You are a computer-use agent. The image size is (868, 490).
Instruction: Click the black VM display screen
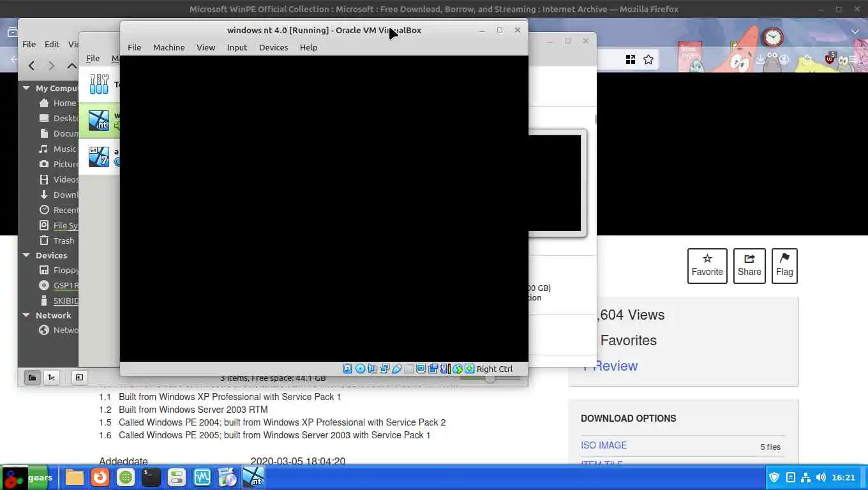324,209
